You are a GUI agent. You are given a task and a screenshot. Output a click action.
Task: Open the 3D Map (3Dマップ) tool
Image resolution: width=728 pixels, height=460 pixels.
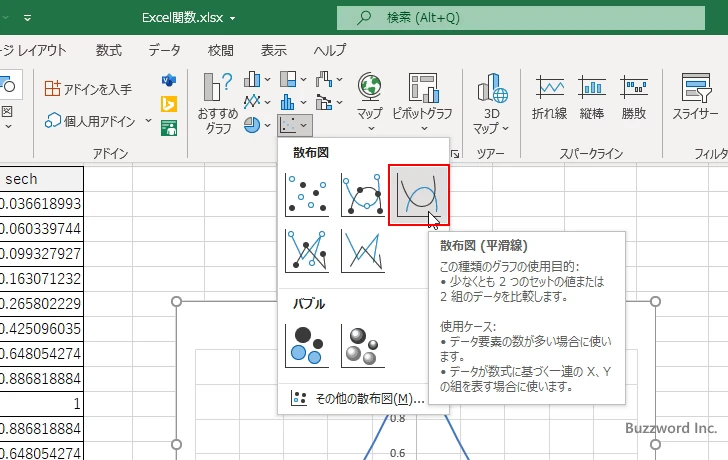coord(492,104)
